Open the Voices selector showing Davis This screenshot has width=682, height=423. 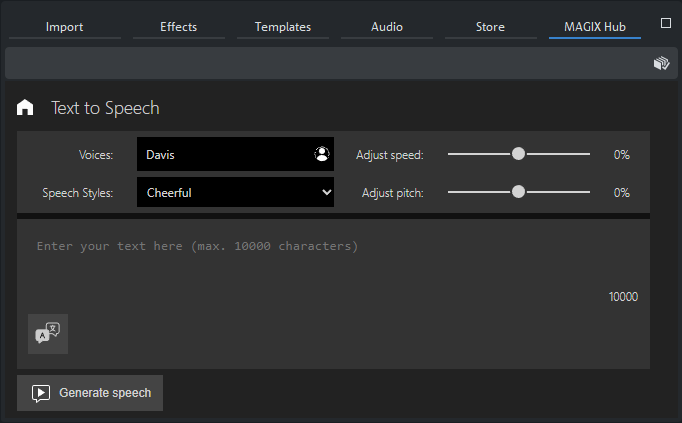225,155
